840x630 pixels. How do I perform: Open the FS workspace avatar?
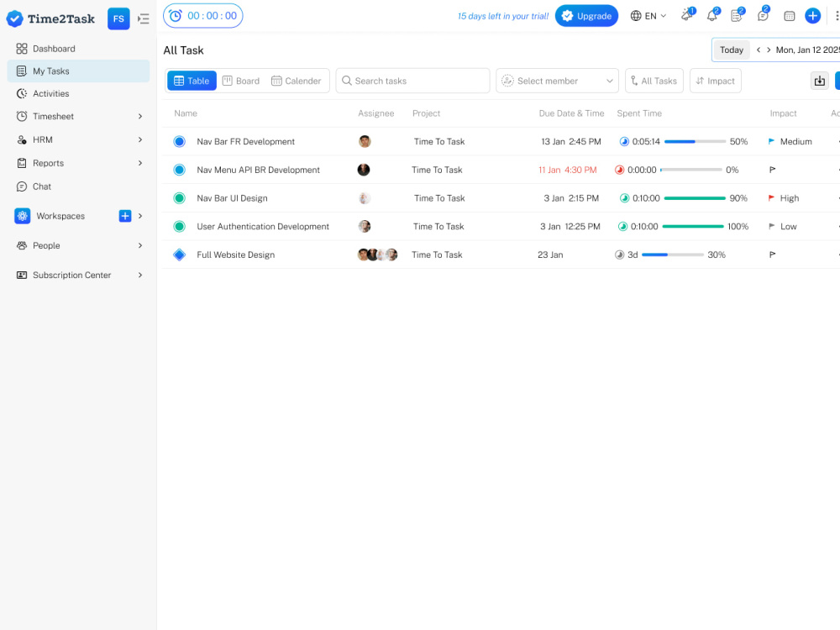pyautogui.click(x=118, y=18)
